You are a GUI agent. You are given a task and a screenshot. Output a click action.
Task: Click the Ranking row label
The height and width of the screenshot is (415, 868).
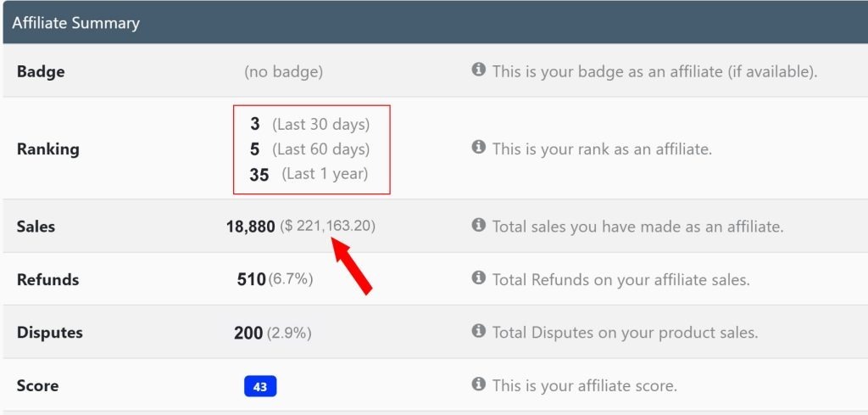[48, 149]
